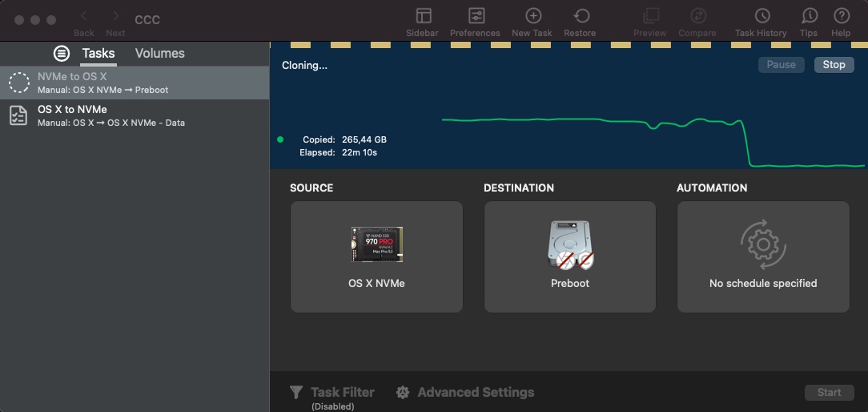The width and height of the screenshot is (868, 412).
Task: Click the Preboot hard drive icon
Action: [570, 245]
